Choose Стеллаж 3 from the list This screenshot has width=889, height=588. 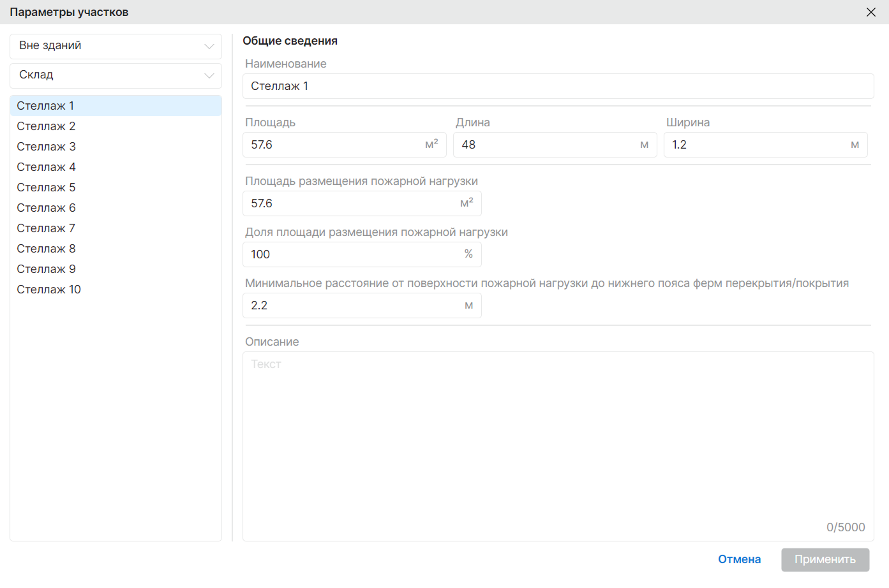click(116, 147)
